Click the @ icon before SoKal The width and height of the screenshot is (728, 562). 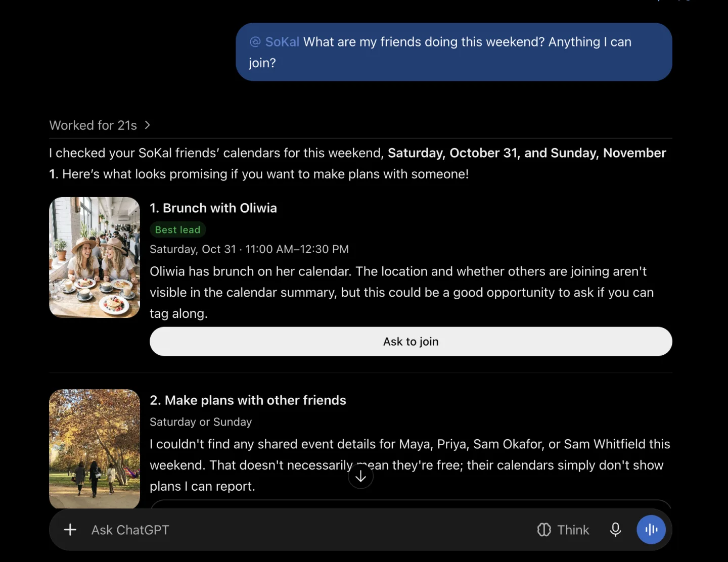[255, 42]
